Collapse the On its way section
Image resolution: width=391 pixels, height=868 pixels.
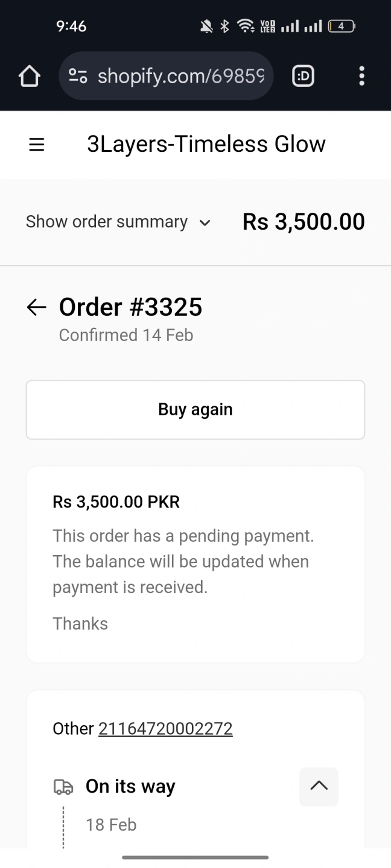click(x=319, y=787)
